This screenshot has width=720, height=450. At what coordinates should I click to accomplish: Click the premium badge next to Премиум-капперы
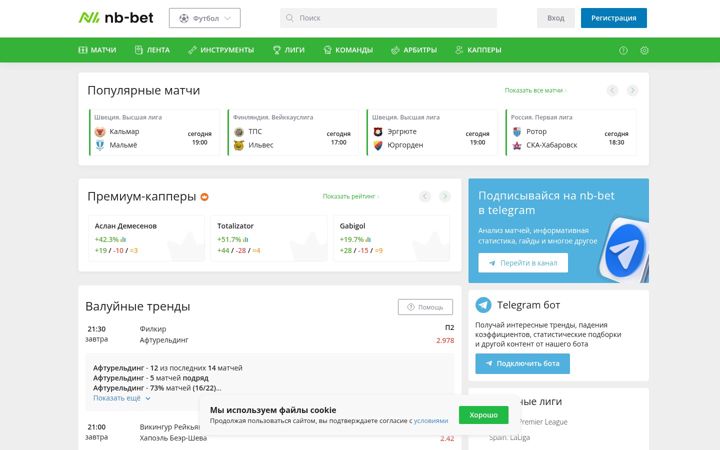(x=204, y=197)
